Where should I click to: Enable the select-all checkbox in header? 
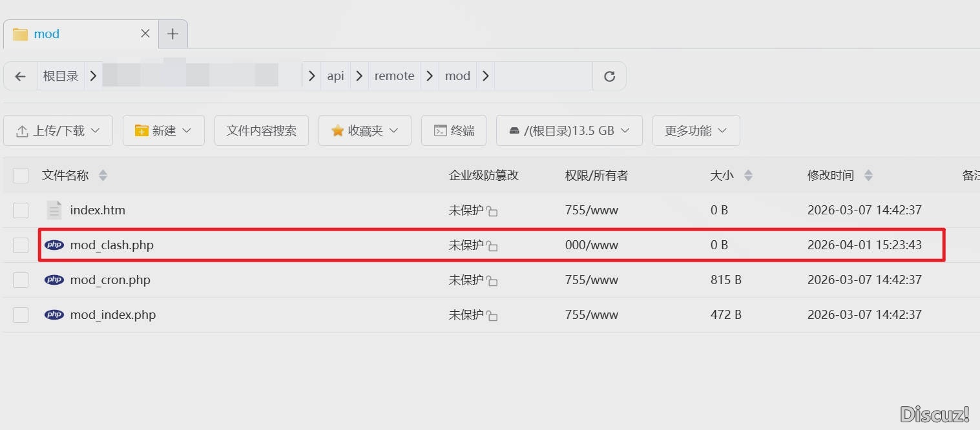[x=20, y=175]
